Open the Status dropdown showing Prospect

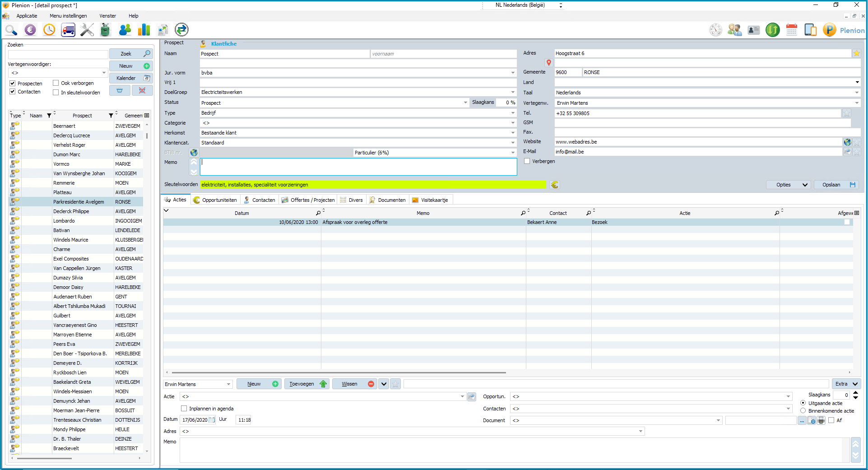click(x=465, y=102)
